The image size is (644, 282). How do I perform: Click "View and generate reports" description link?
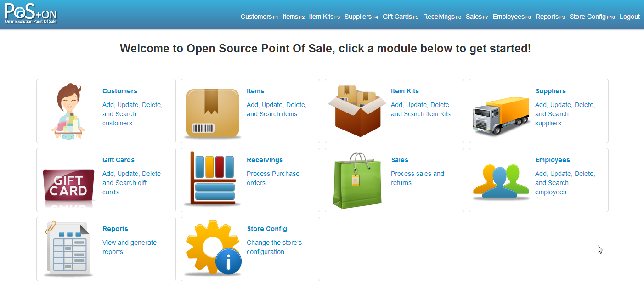pos(130,247)
